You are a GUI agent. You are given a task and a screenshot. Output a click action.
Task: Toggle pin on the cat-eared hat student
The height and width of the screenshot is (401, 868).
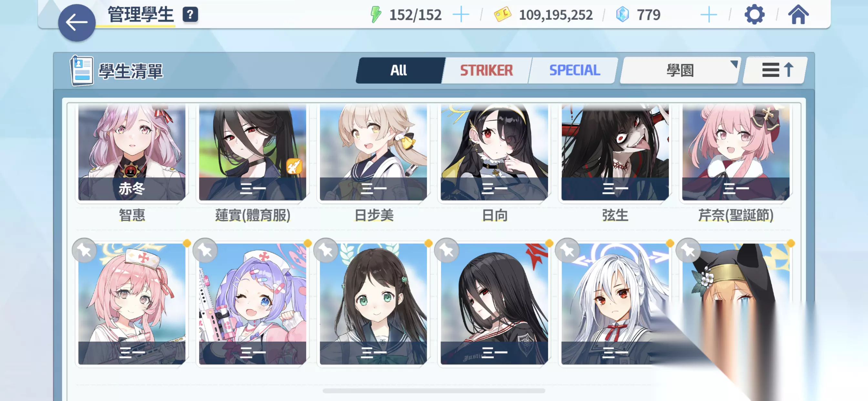coord(688,250)
